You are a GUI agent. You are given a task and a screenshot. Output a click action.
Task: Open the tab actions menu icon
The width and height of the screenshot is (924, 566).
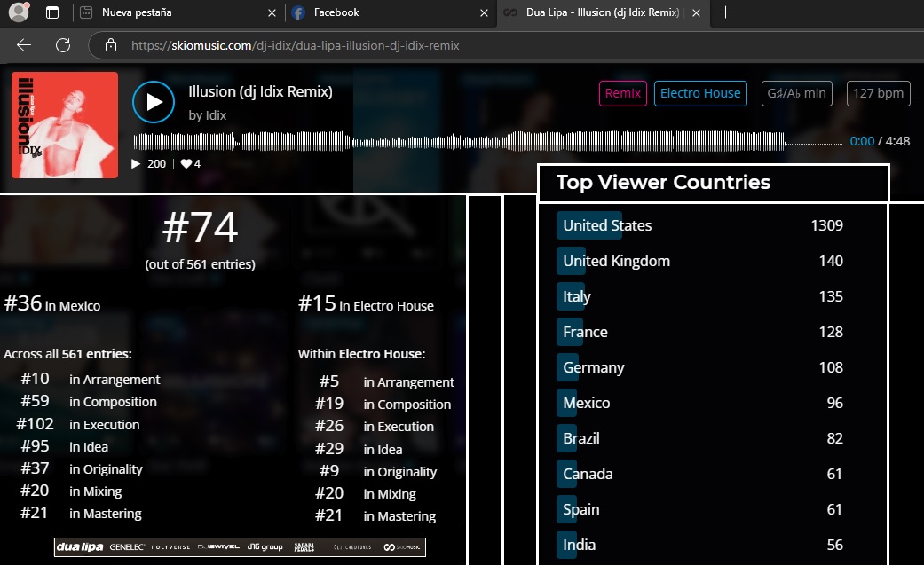[52, 12]
